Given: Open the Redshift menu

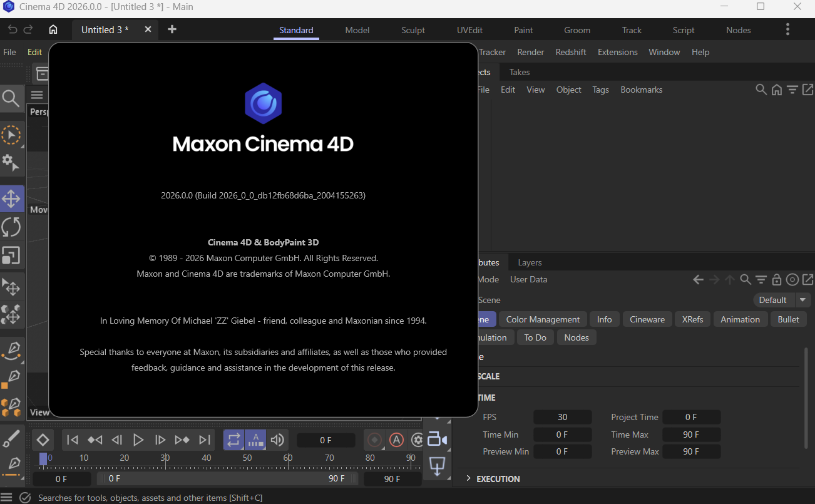Looking at the screenshot, I should [x=571, y=52].
